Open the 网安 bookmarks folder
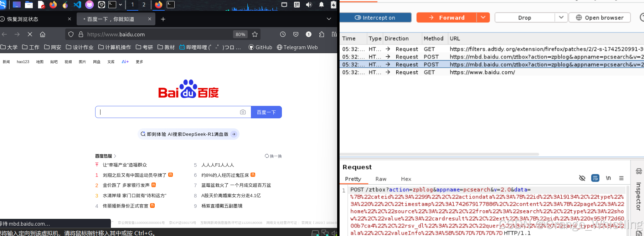This screenshot has width=644, height=236. [x=53, y=47]
